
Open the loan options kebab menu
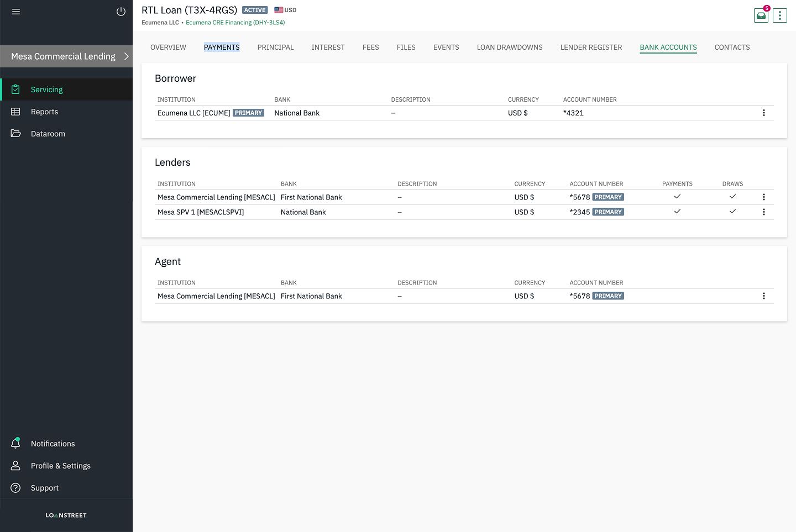click(780, 15)
